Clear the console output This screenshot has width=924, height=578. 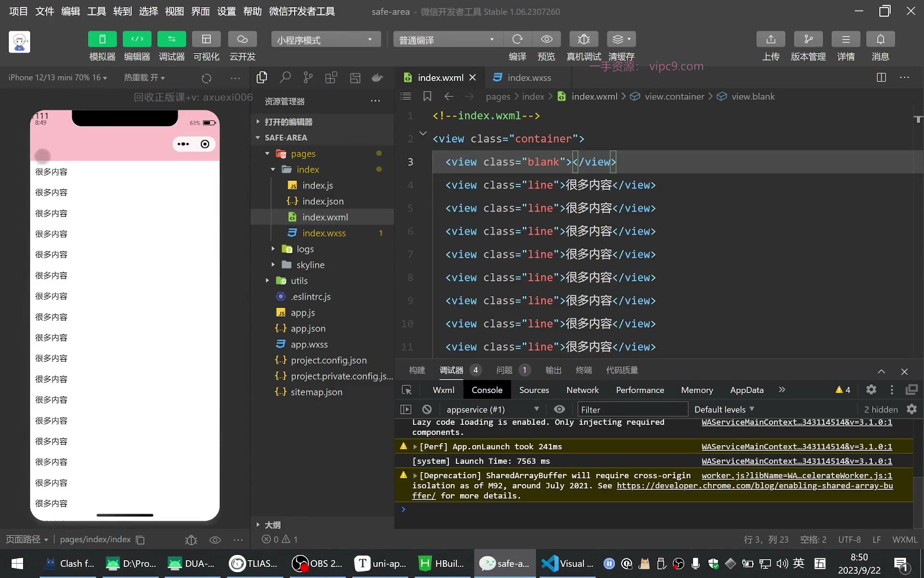(427, 409)
